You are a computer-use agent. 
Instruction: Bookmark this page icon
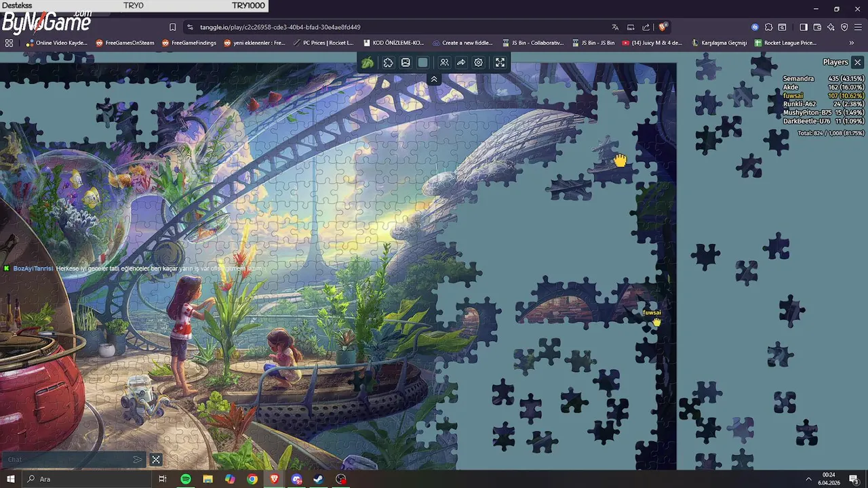point(173,27)
